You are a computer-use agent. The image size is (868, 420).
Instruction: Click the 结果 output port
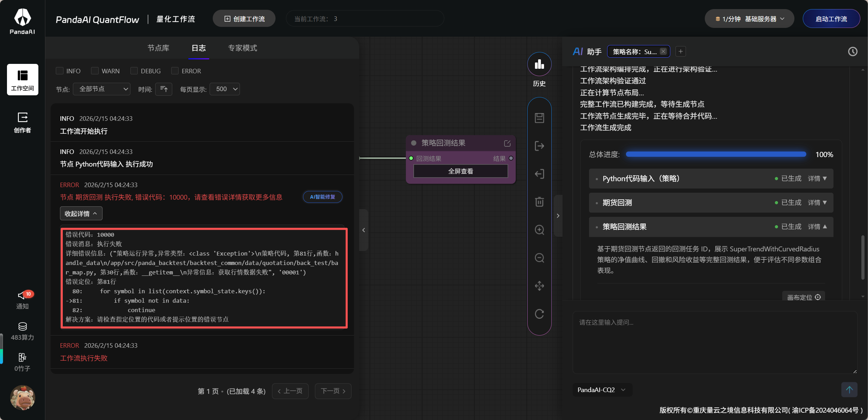point(511,158)
